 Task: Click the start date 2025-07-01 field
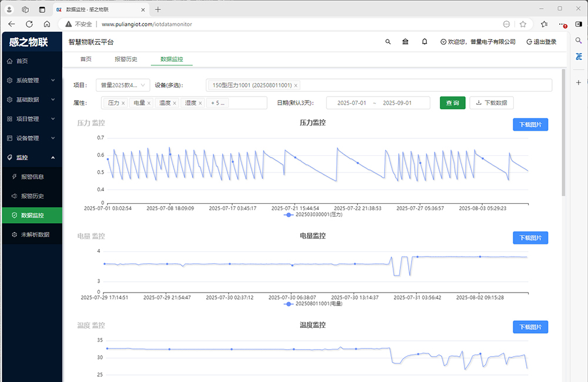352,103
